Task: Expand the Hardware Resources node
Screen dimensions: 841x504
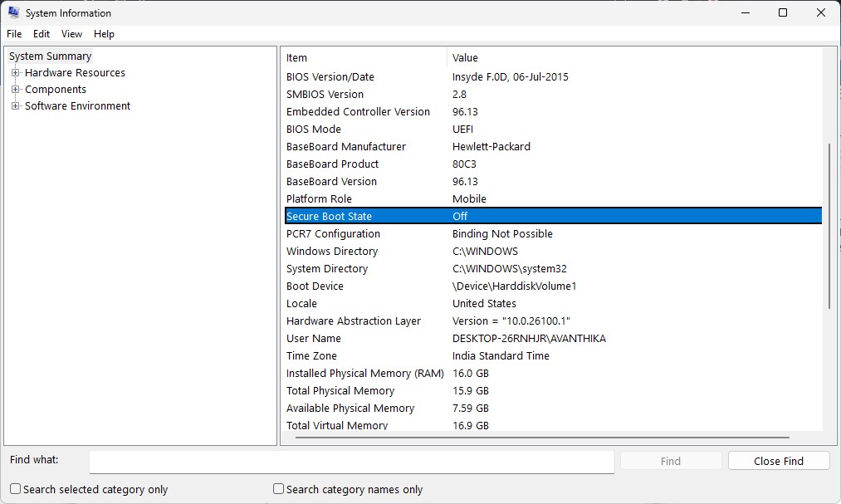Action: [14, 72]
